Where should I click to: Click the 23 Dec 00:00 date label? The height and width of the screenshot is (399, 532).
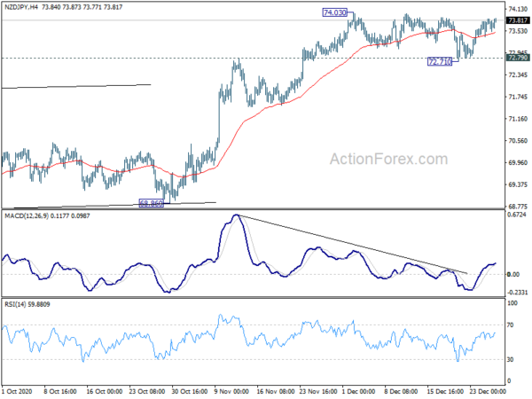tap(488, 391)
